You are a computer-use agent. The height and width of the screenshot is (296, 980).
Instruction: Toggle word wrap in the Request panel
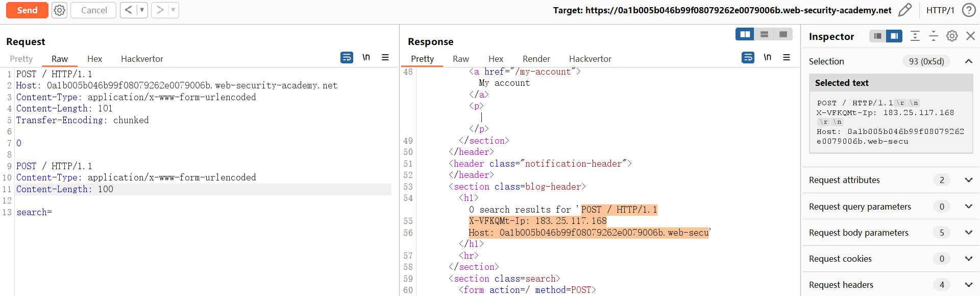click(x=347, y=58)
